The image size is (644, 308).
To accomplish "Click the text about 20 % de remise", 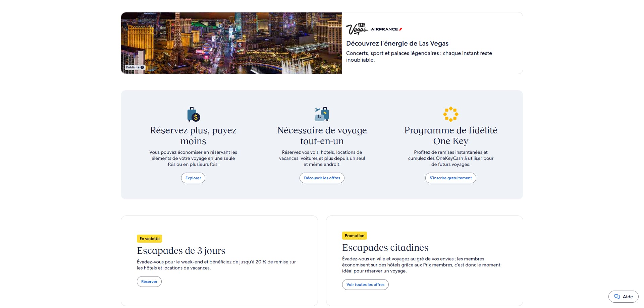I will pos(216,265).
